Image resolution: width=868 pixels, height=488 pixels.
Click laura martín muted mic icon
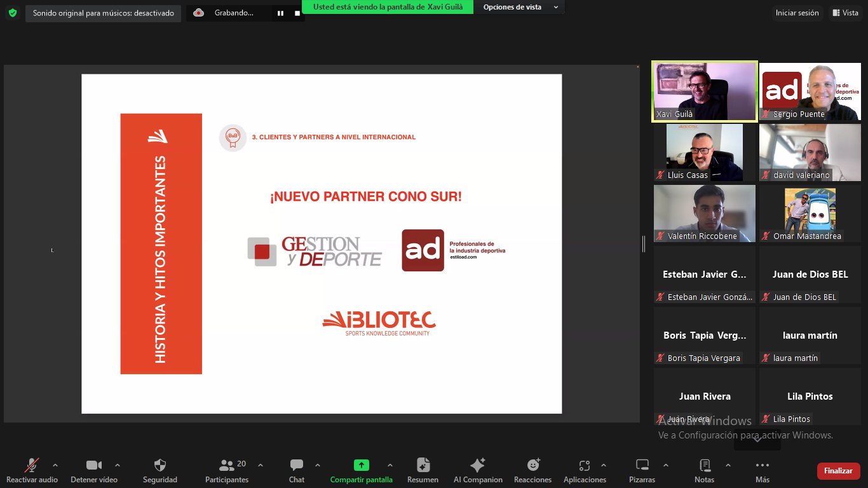[x=766, y=358]
